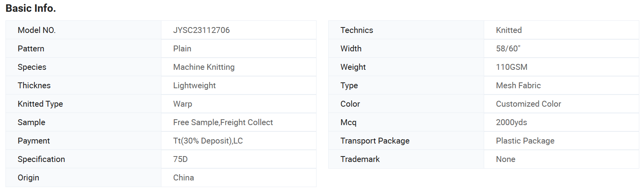Viewport: 644px width, 191px height.
Task: Select the model number JYSC23112706
Action: (201, 30)
